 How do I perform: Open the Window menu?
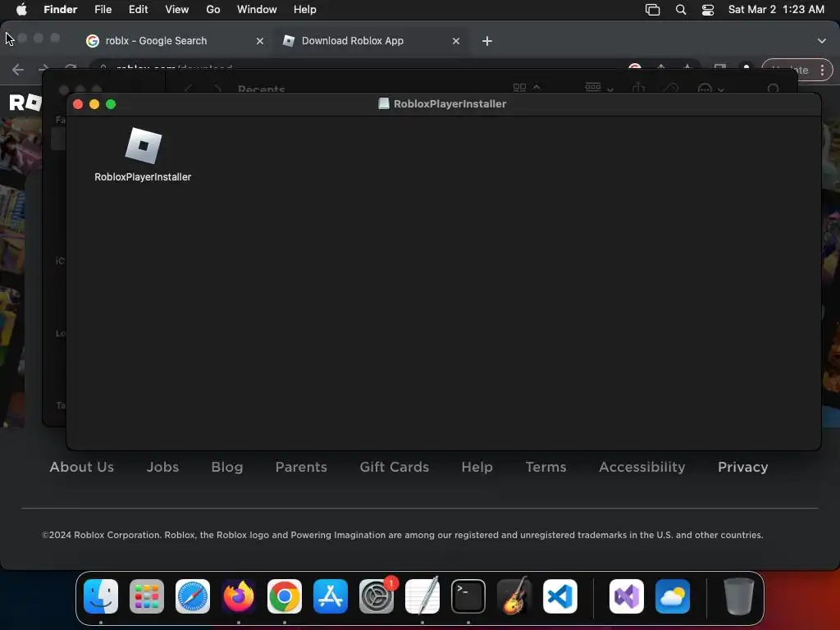257,10
